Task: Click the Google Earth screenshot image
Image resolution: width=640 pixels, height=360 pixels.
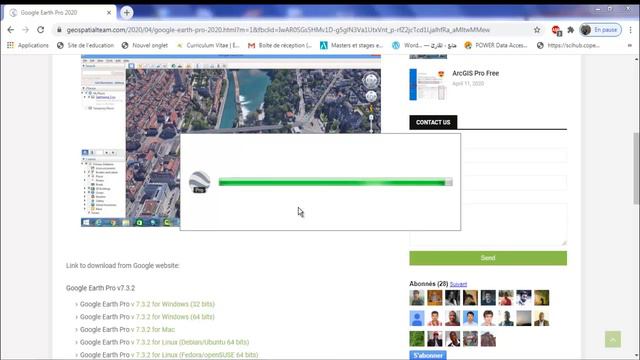Action: tap(231, 140)
